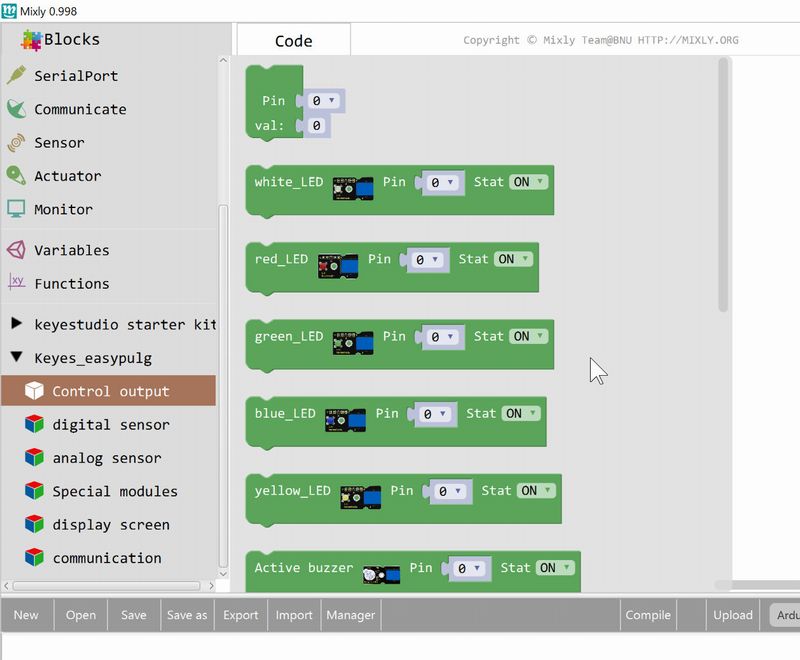This screenshot has height=660, width=800.
Task: Open the library Manager button
Action: pyautogui.click(x=351, y=615)
